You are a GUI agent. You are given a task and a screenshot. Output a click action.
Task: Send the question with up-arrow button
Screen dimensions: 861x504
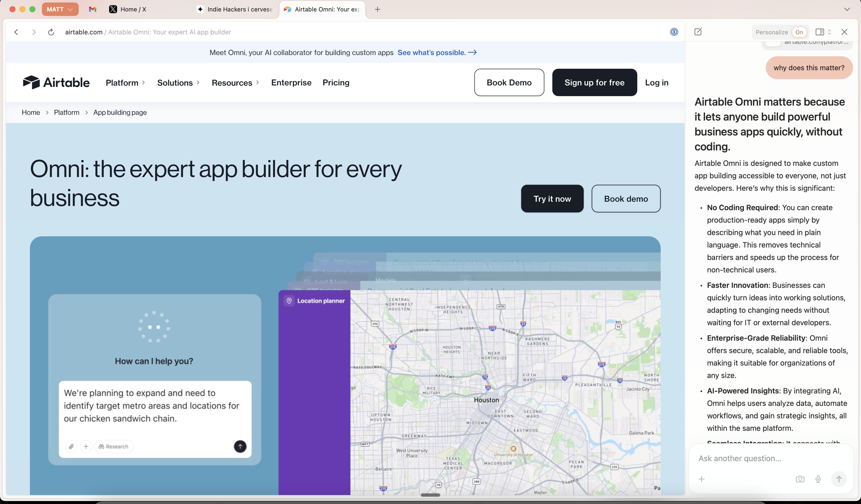tap(839, 479)
